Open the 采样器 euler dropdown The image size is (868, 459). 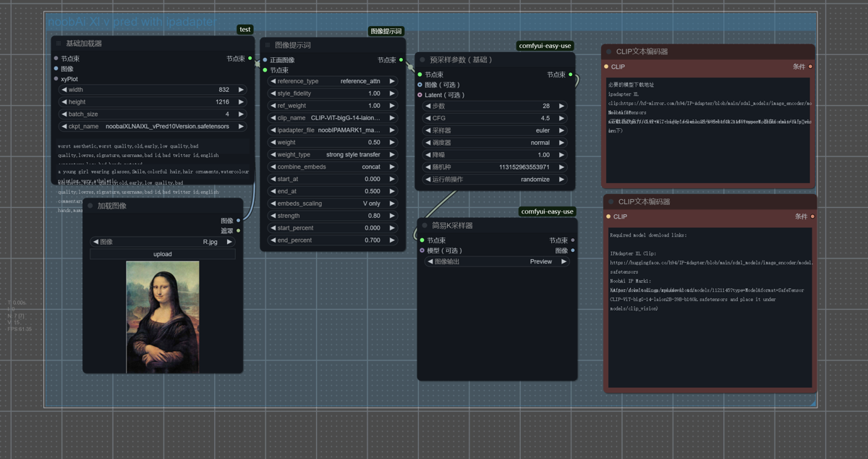495,130
